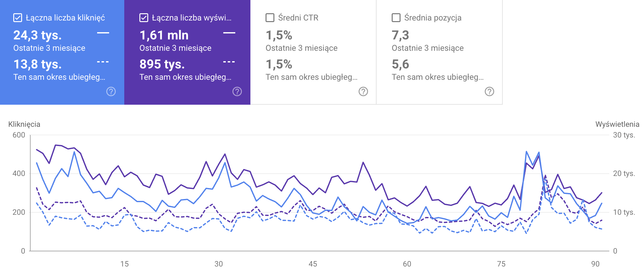This screenshot has height=275, width=644.
Task: Click the 24,3 tys. clicks value
Action: [38, 35]
